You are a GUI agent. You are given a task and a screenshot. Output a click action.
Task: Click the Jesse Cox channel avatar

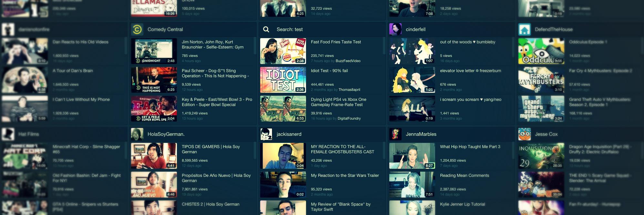[x=525, y=134]
